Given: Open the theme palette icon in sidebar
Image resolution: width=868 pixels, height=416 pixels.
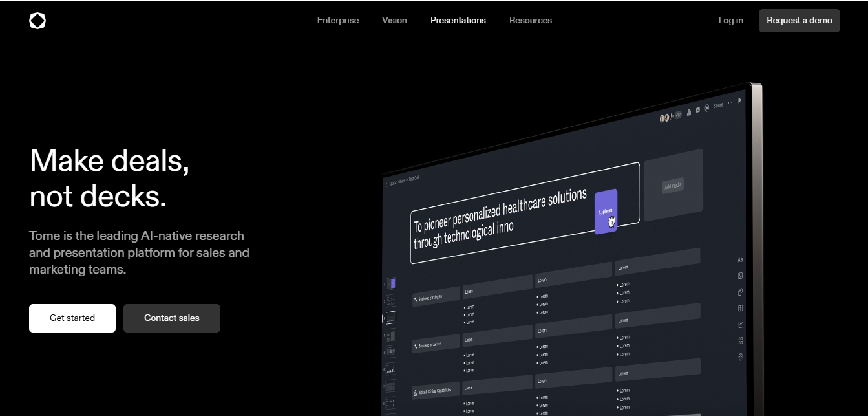Looking at the screenshot, I should coord(741,356).
